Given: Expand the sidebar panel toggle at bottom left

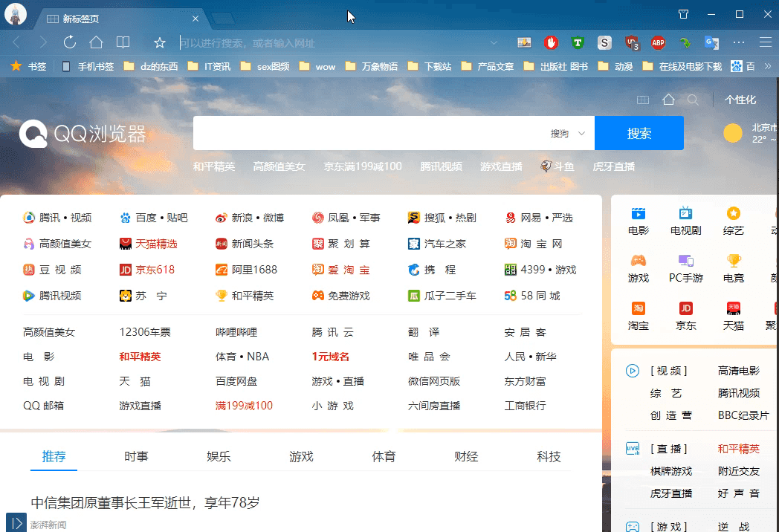Looking at the screenshot, I should (16, 522).
